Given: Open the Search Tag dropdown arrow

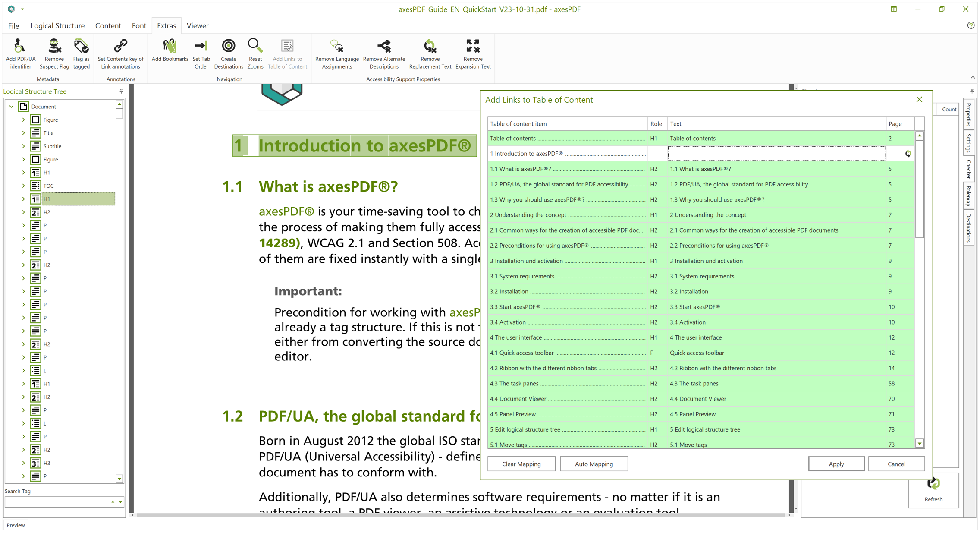Looking at the screenshot, I should click(x=120, y=502).
